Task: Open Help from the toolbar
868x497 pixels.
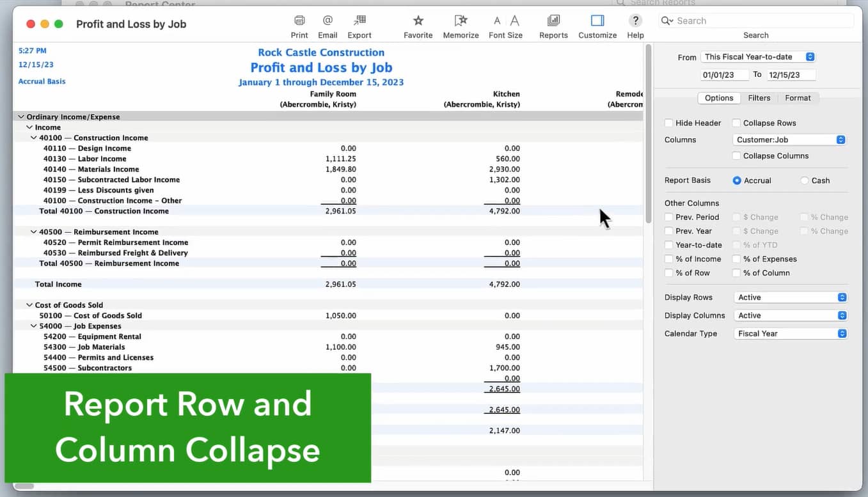Action: click(x=635, y=20)
